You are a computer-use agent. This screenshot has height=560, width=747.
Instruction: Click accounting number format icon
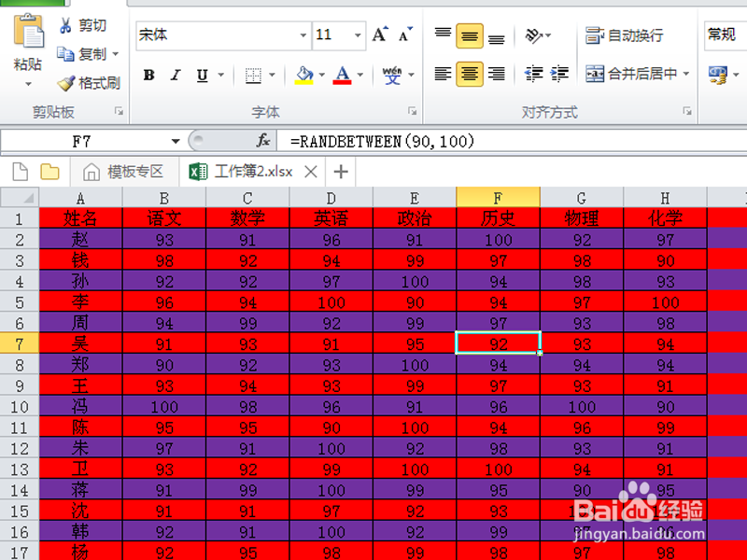coord(718,75)
